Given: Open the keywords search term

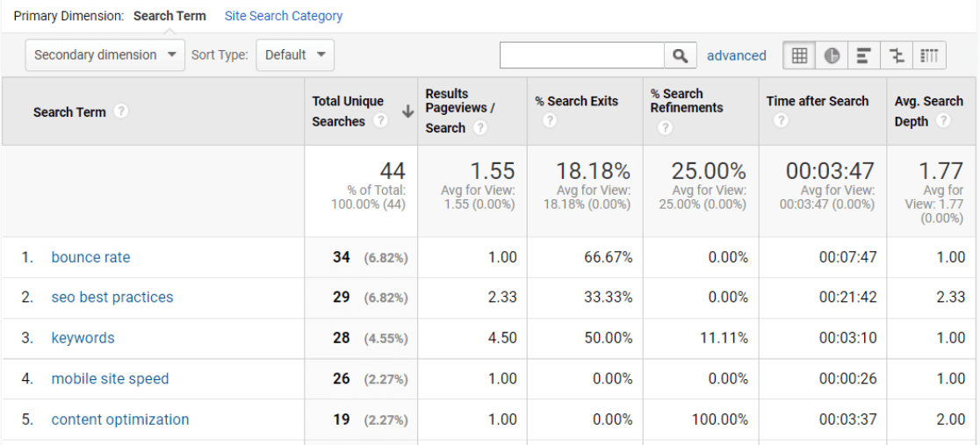Looking at the screenshot, I should (83, 338).
